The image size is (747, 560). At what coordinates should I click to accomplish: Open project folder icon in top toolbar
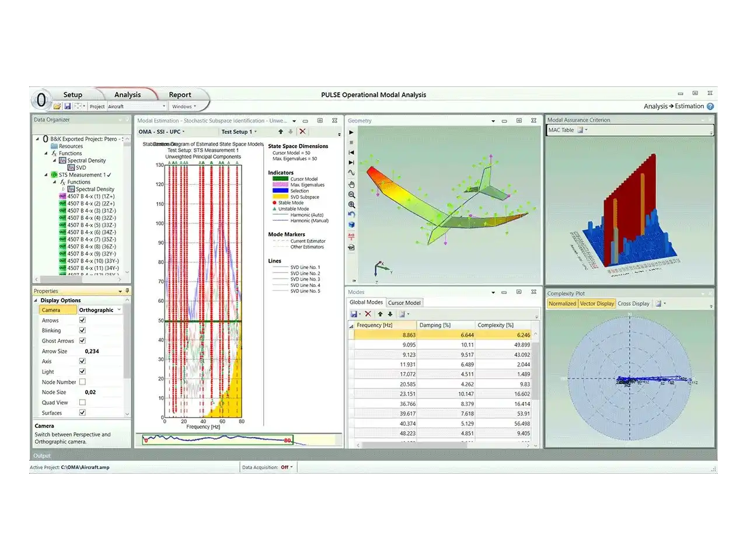(x=57, y=106)
